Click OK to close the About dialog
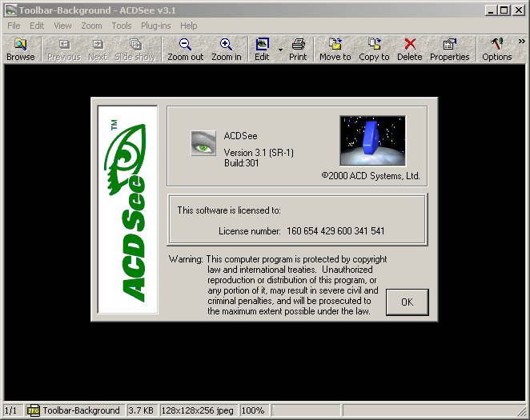This screenshot has width=530, height=420. [x=408, y=302]
